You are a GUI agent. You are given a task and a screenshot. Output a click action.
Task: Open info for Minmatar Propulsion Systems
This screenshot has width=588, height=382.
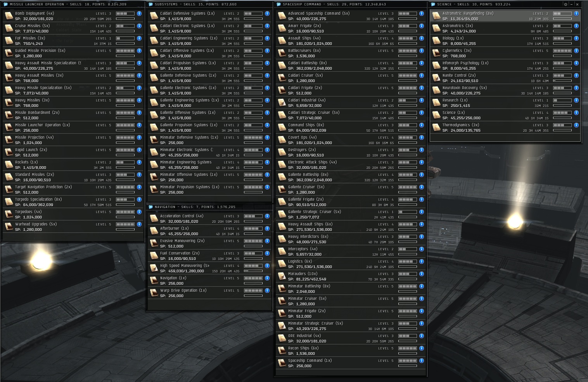click(267, 187)
